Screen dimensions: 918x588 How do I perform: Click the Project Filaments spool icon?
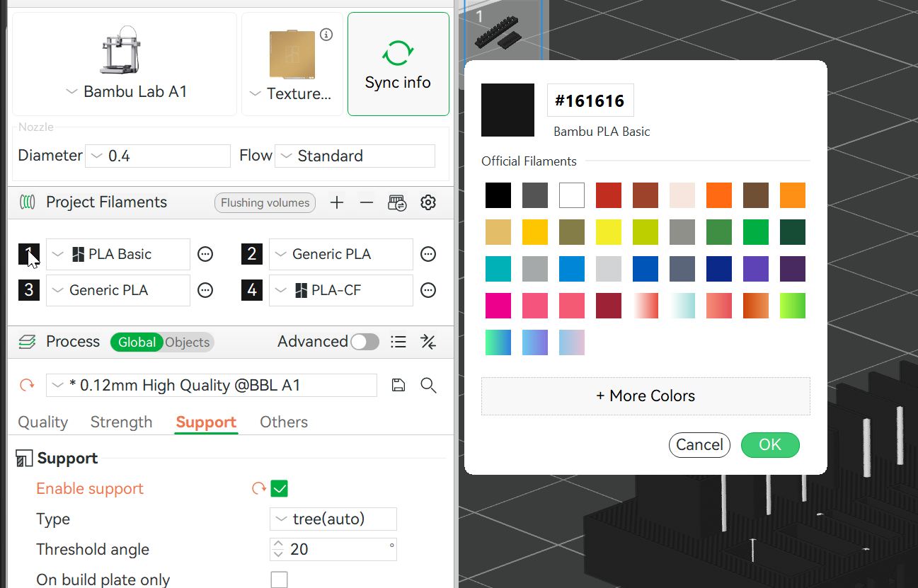point(27,202)
